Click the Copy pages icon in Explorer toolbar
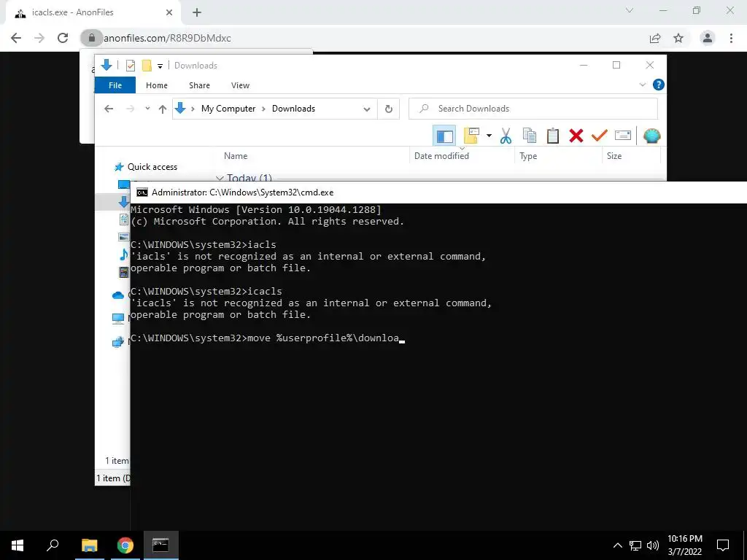The image size is (747, 560). [530, 136]
